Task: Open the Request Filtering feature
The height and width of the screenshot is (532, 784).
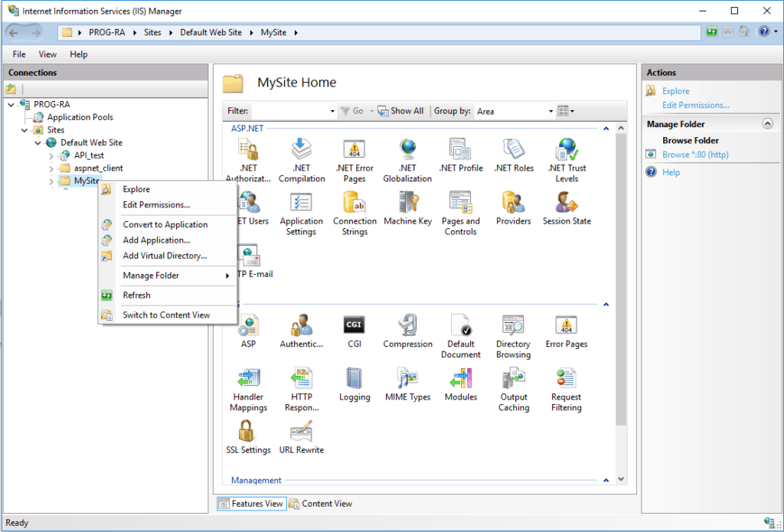Action: tap(566, 387)
